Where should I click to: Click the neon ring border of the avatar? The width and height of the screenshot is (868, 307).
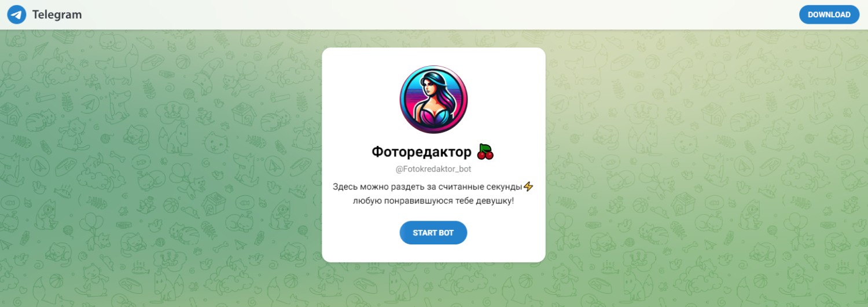[x=402, y=100]
